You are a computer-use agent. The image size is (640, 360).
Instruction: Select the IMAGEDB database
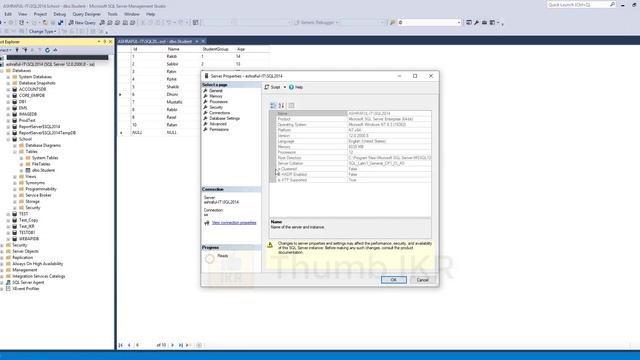pos(28,114)
